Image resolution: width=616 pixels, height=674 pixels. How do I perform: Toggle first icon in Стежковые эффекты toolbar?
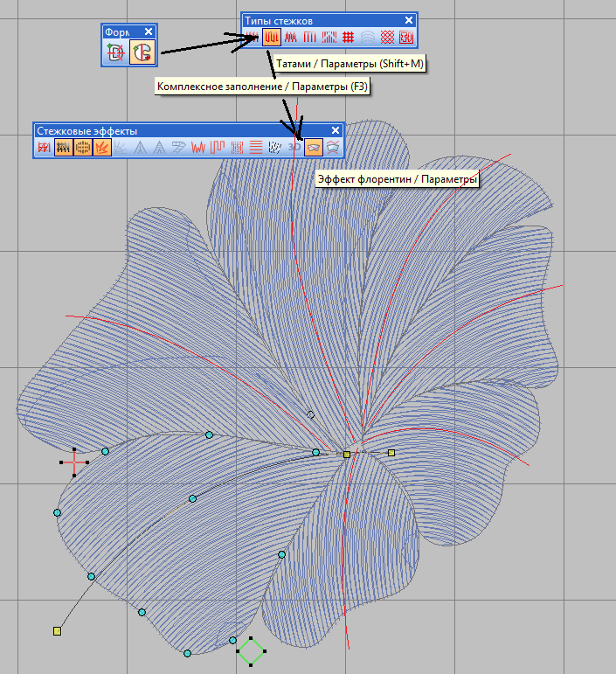pyautogui.click(x=45, y=148)
